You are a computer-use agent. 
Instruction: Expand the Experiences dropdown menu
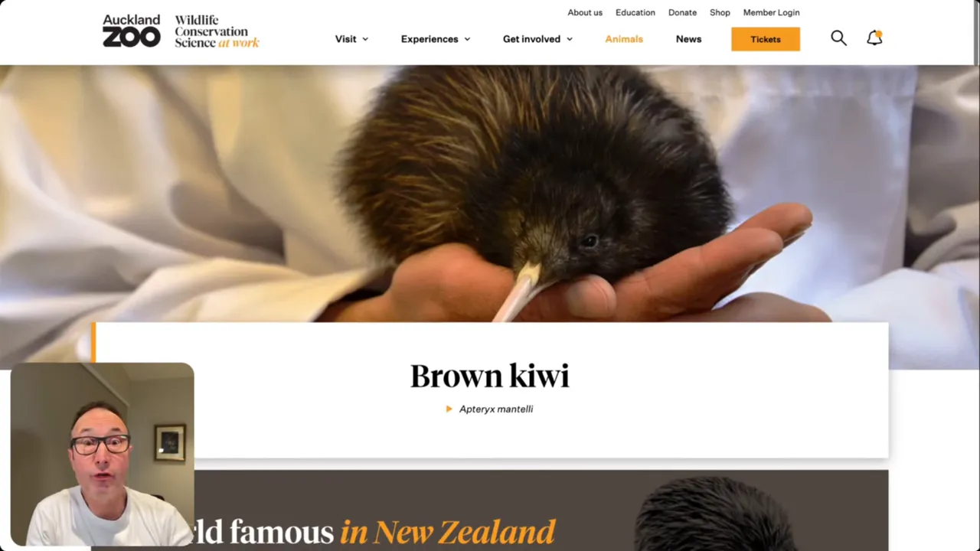coord(436,39)
